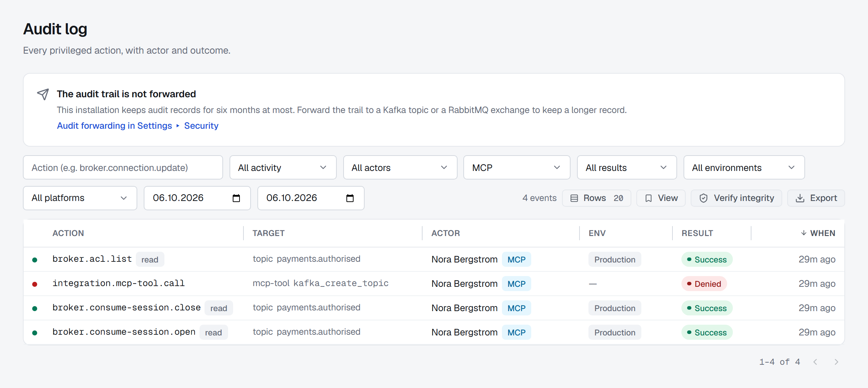Open the Security link
868x388 pixels.
(x=201, y=126)
